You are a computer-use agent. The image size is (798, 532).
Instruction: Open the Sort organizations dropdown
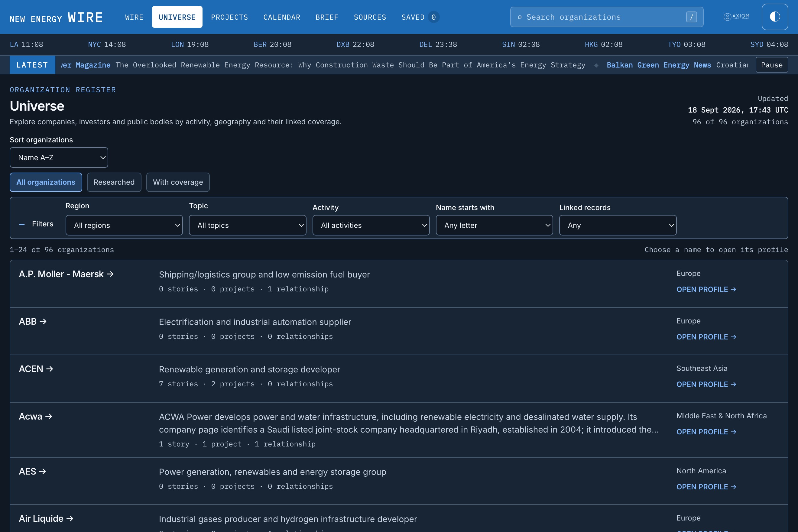59,157
